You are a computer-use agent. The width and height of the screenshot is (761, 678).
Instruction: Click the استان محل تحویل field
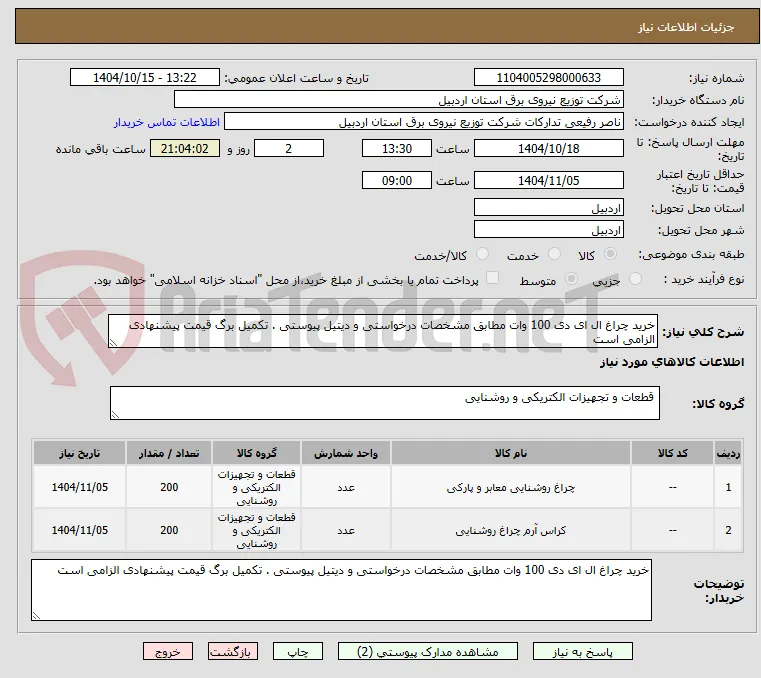(548, 208)
